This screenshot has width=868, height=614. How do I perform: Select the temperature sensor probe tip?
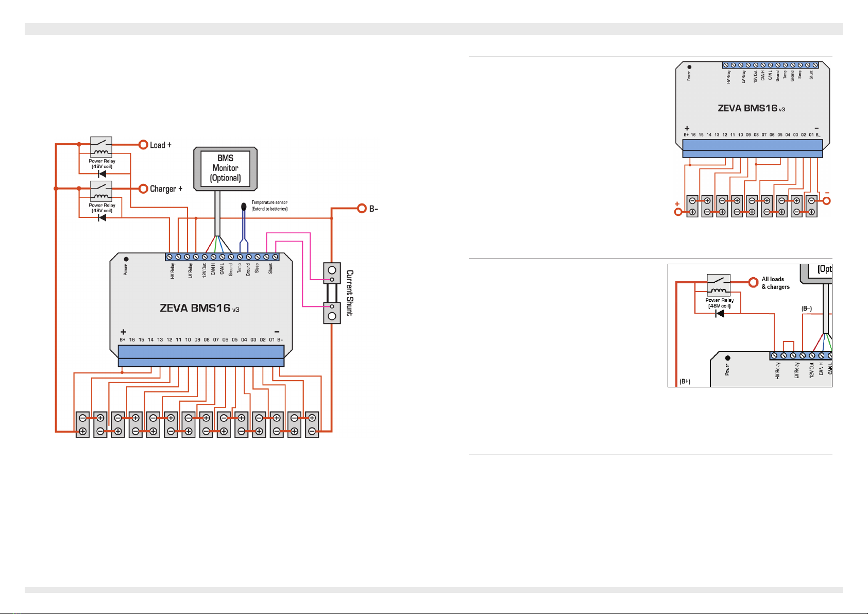(x=244, y=207)
